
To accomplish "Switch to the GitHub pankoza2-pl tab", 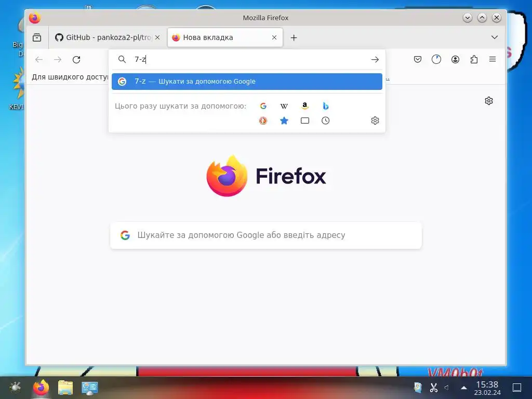I will pyautogui.click(x=107, y=37).
